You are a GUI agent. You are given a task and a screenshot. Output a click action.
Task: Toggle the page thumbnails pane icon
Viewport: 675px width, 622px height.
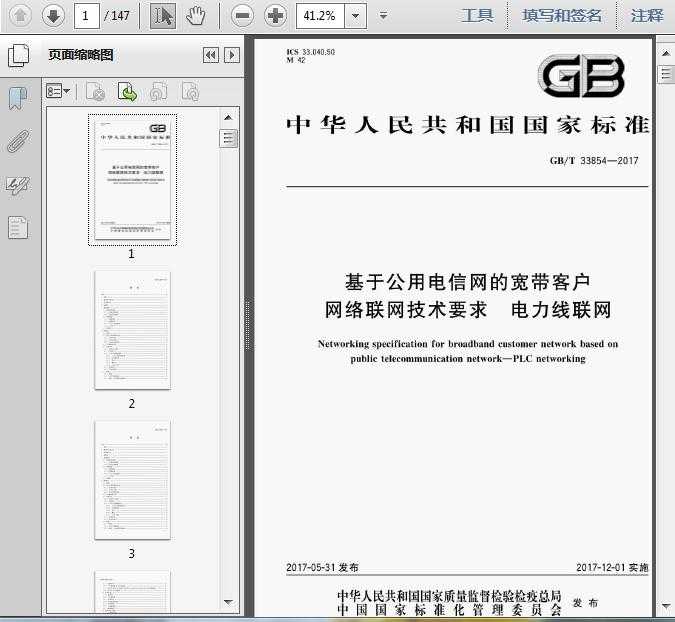19,56
